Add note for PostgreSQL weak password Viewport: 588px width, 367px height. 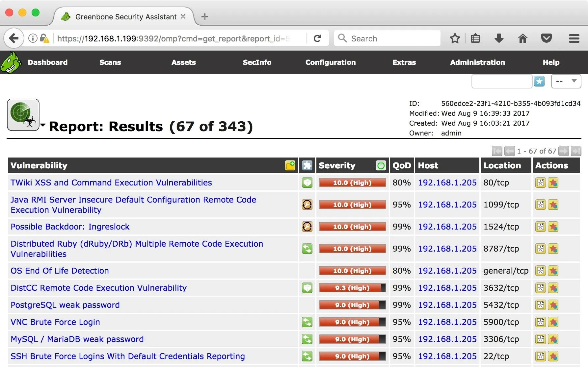pos(541,305)
